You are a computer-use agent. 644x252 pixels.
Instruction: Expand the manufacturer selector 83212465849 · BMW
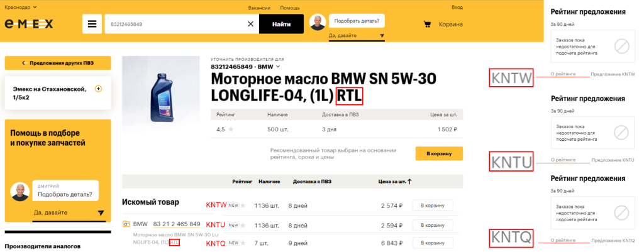click(x=246, y=67)
